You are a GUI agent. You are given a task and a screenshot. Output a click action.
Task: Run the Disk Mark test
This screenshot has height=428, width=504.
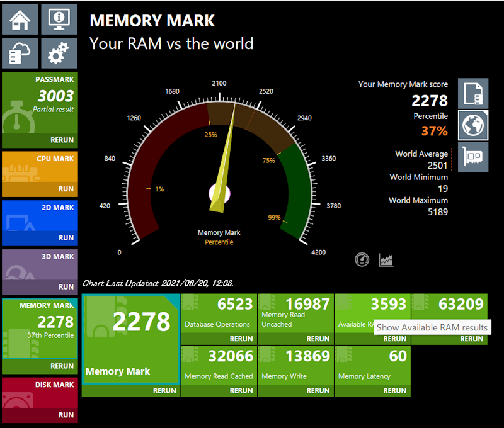(x=40, y=415)
